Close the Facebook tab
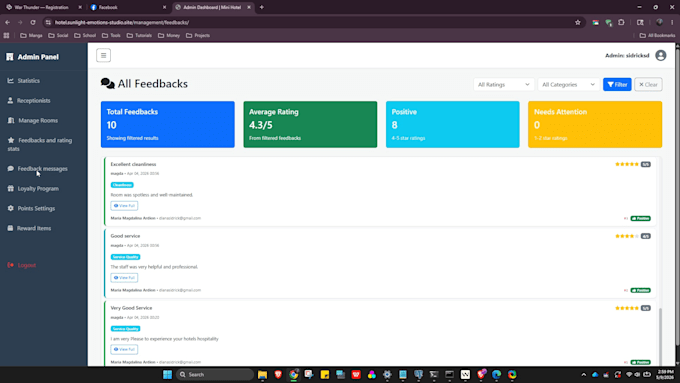The width and height of the screenshot is (680, 383). (164, 7)
